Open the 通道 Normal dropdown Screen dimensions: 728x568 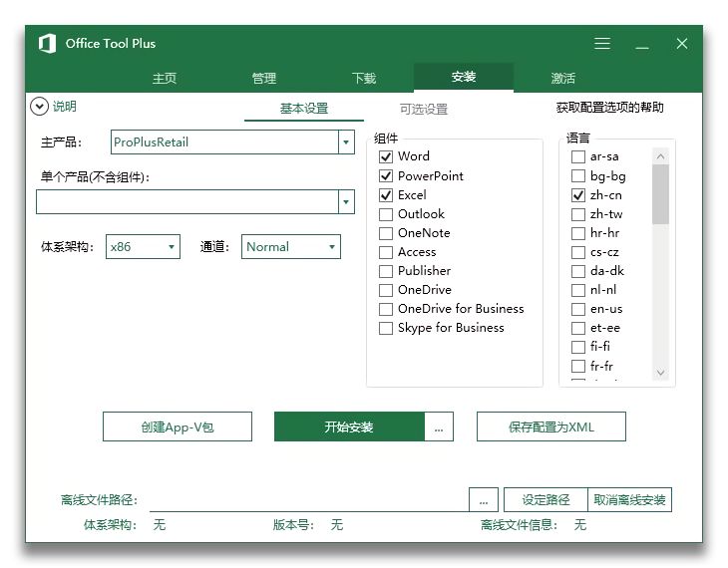click(x=291, y=246)
